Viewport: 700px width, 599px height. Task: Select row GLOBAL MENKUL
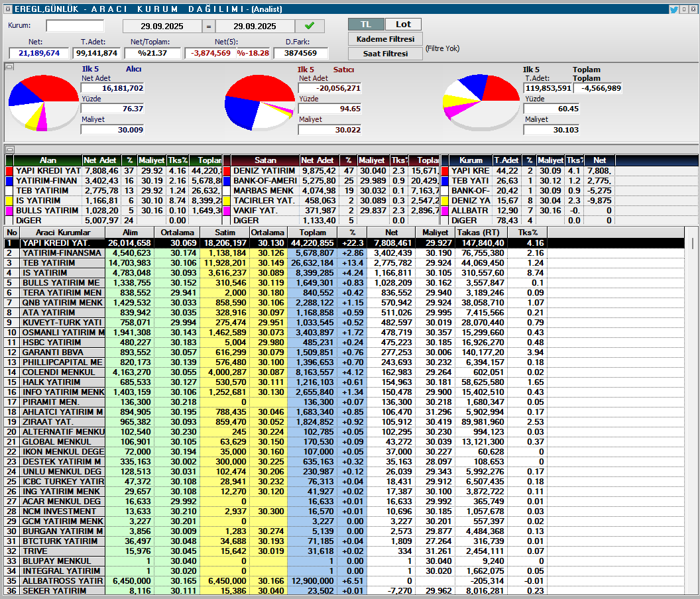(x=344, y=442)
